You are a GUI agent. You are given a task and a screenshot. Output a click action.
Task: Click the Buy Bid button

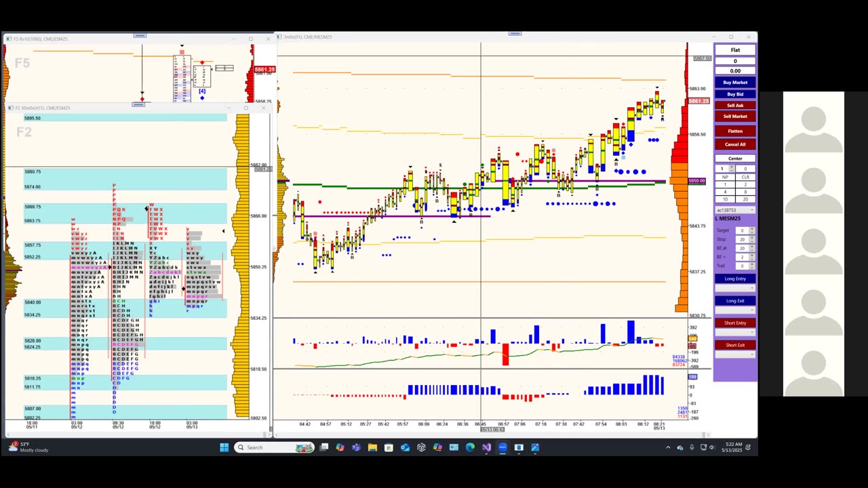735,94
